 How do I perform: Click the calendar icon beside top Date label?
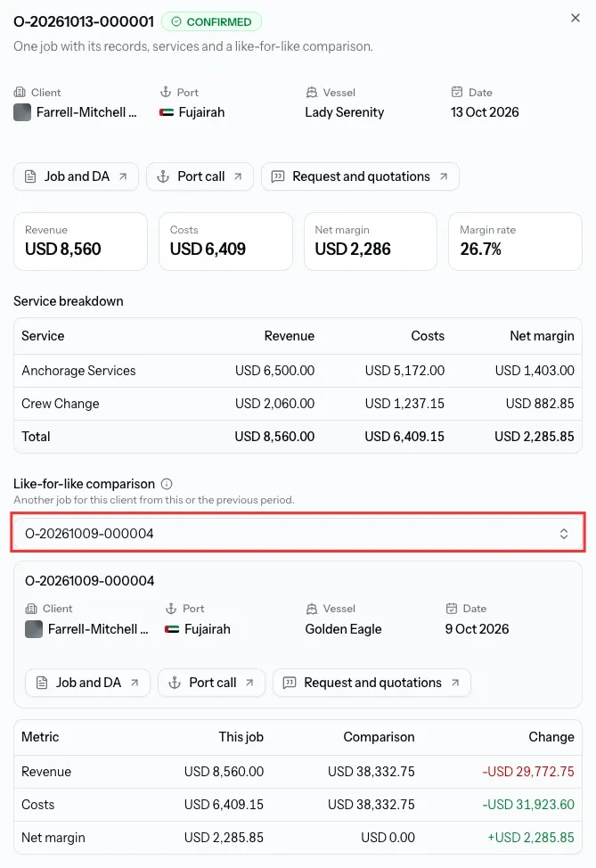[x=456, y=92]
